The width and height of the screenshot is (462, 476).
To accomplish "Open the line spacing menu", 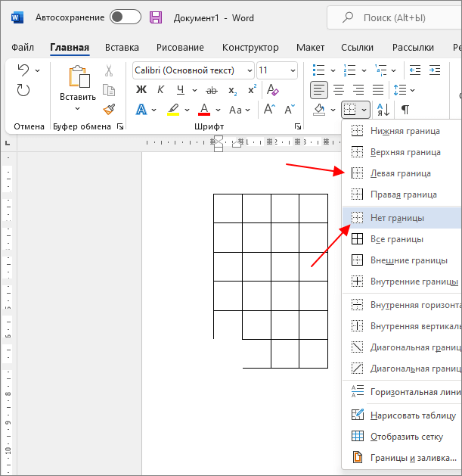I will point(404,90).
